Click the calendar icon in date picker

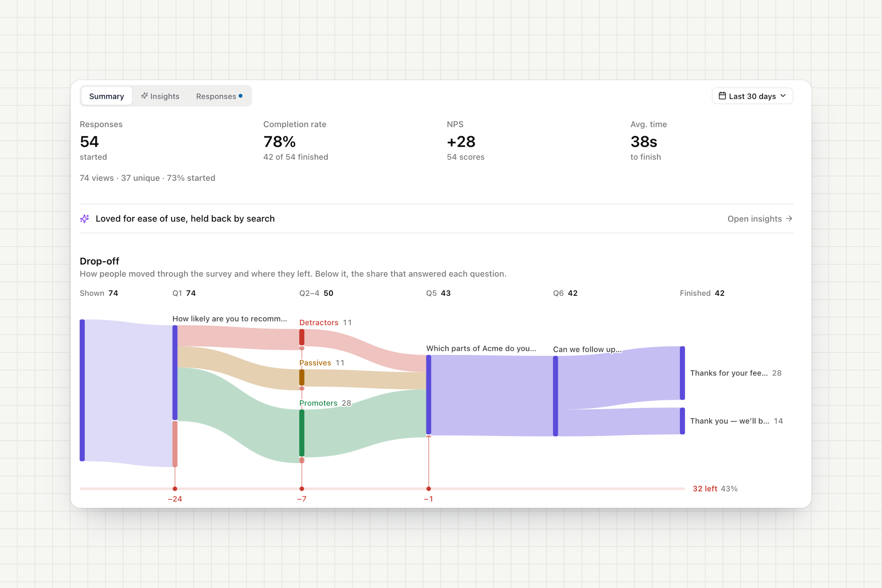click(x=722, y=96)
